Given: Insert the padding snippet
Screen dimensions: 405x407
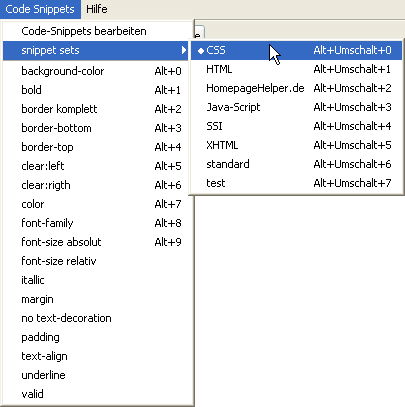Looking at the screenshot, I should (x=98, y=337).
